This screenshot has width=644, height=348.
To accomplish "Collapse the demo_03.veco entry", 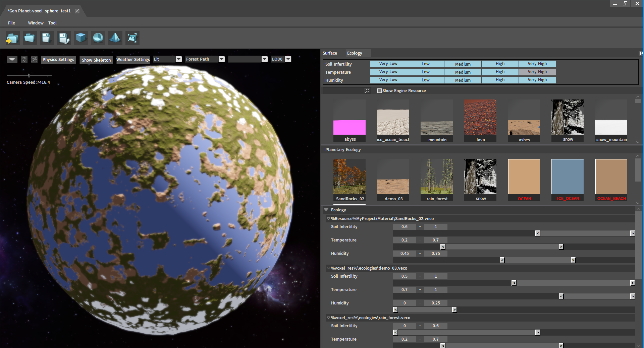I will (x=328, y=268).
